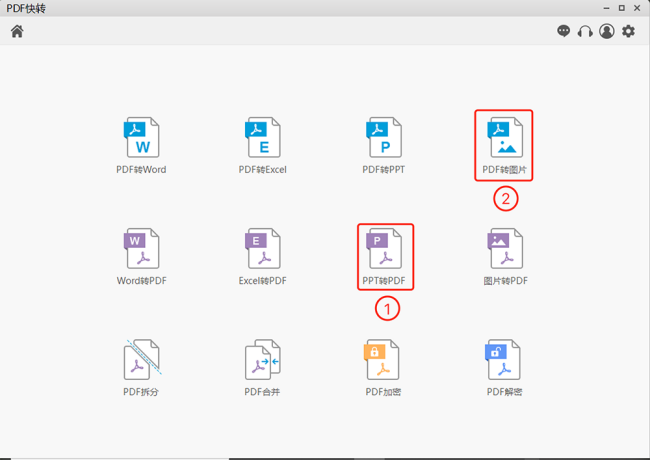Maximize the PDF快转 window
Image resolution: width=650 pixels, height=460 pixels.
(622, 8)
